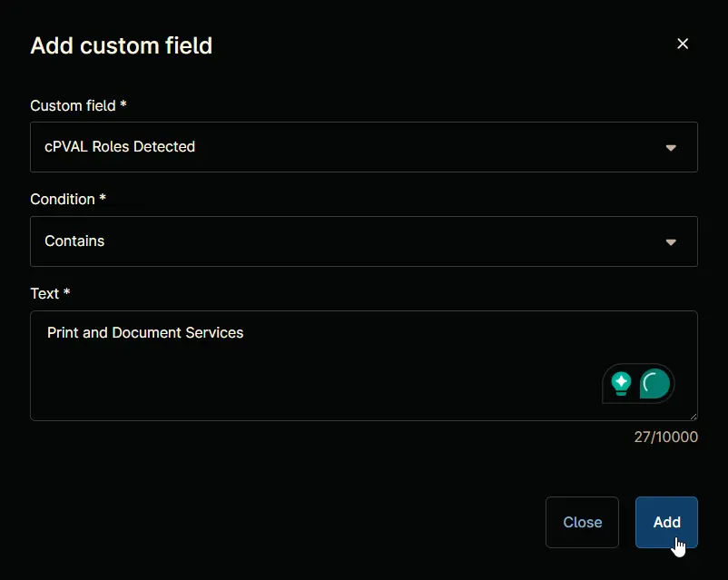Viewport: 728px width, 580px height.
Task: Click after 'Print and Document Services' text
Action: pos(246,333)
